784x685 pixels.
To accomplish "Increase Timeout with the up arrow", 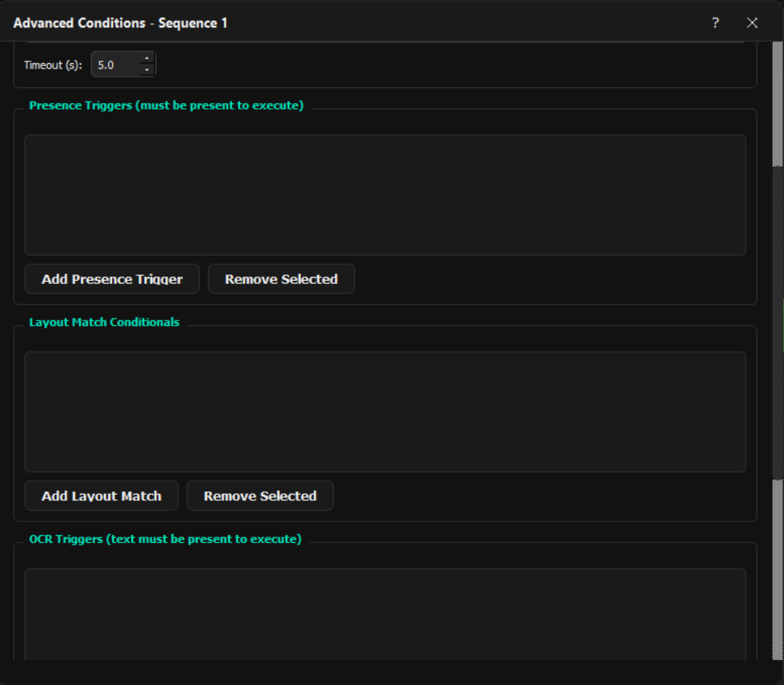I will (x=146, y=59).
